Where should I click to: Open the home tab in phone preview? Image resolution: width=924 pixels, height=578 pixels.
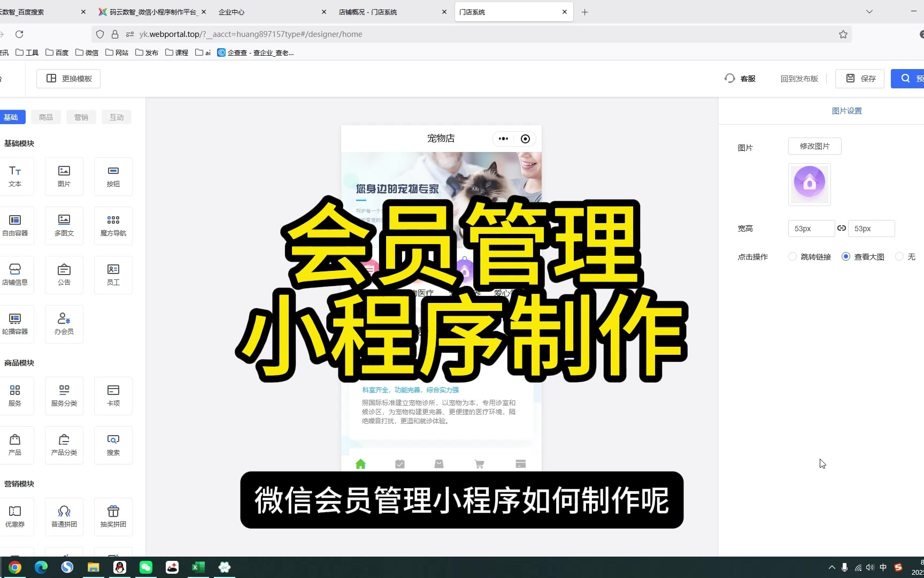click(360, 464)
